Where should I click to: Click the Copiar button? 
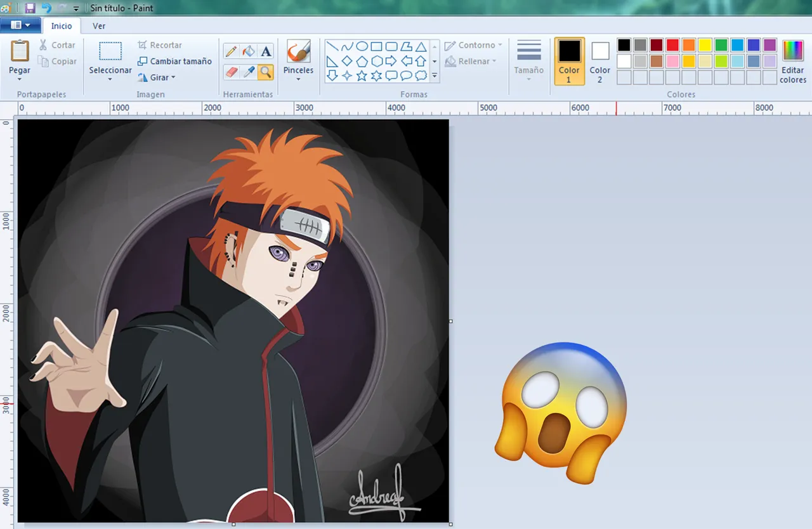[x=57, y=62]
